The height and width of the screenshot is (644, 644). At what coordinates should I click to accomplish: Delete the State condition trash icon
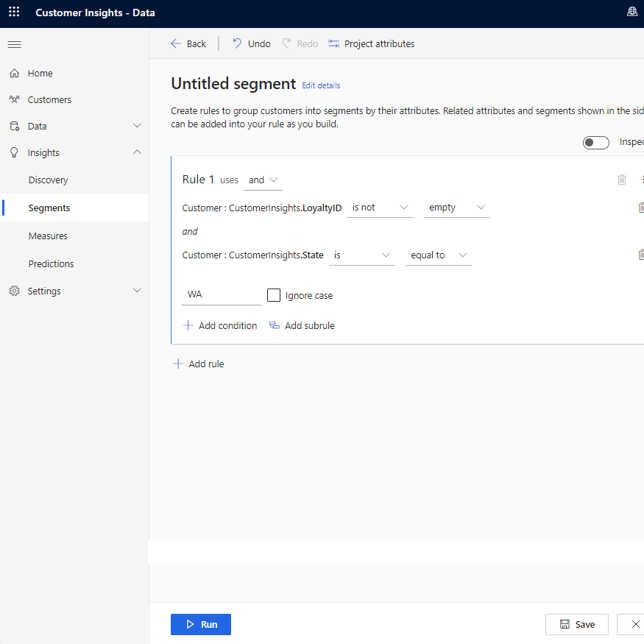tap(641, 255)
